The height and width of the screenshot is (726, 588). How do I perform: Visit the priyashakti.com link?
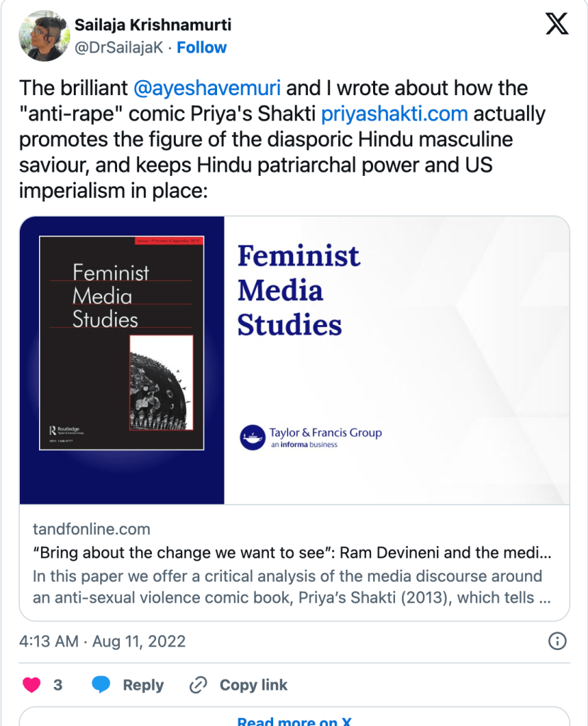click(x=394, y=114)
